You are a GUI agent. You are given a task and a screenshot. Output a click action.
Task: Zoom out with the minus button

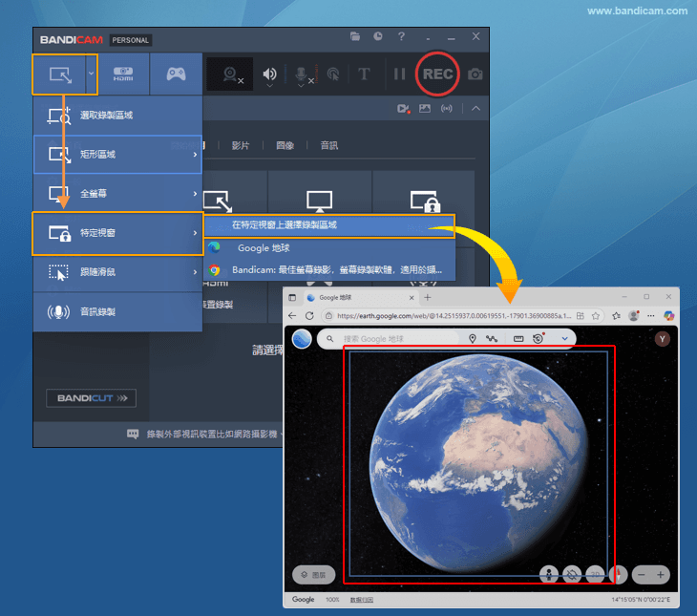(642, 575)
